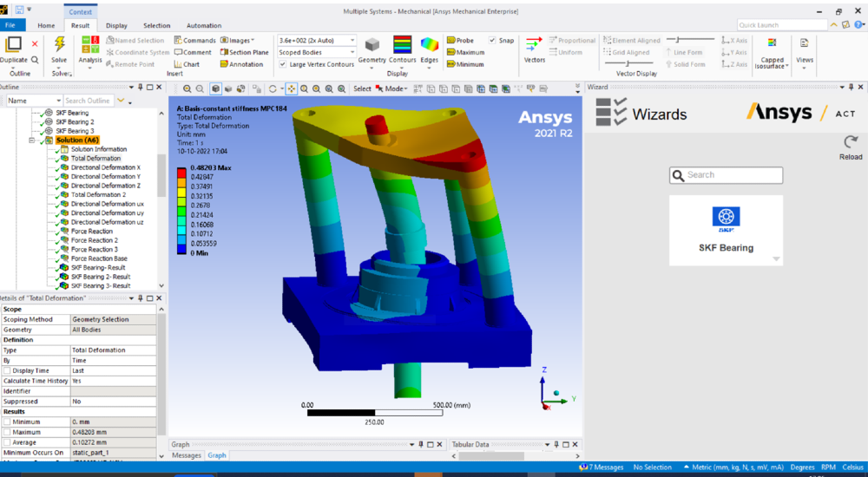Click the Quick Launch search box

point(782,25)
